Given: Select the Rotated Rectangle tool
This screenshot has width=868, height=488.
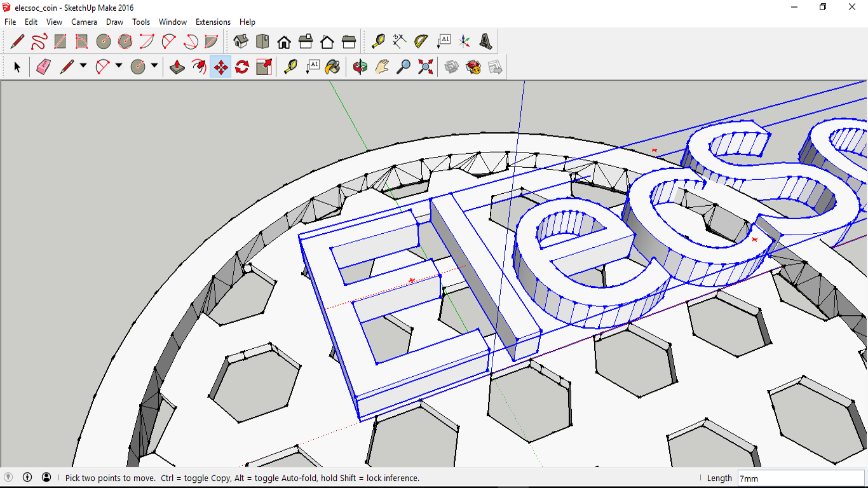Looking at the screenshot, I should 82,42.
